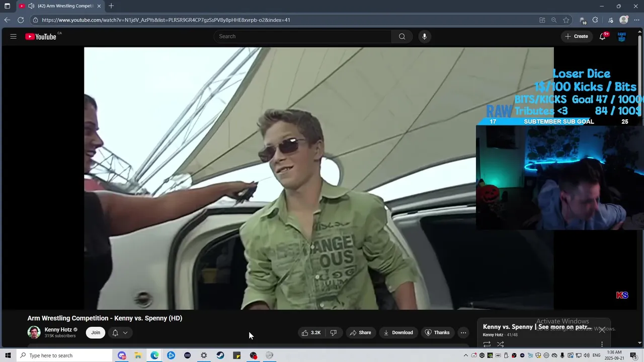The width and height of the screenshot is (644, 362).
Task: Share the Arm Wrestling video
Action: coord(360,332)
